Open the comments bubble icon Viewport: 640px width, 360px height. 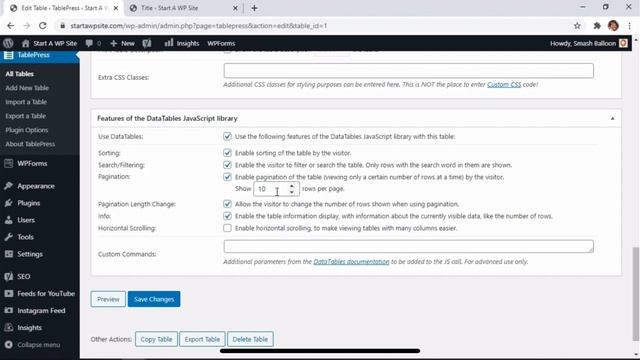point(89,43)
